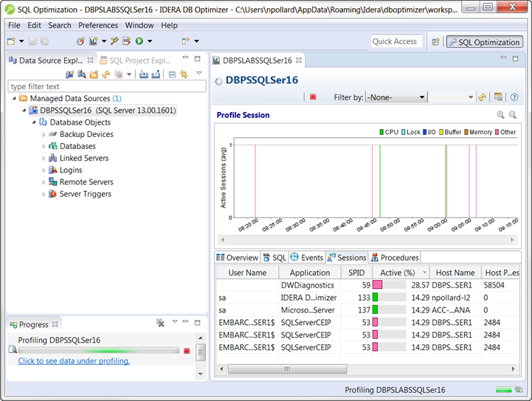Collapse all in Data Source Explorer
532x401 pixels.
pos(172,74)
